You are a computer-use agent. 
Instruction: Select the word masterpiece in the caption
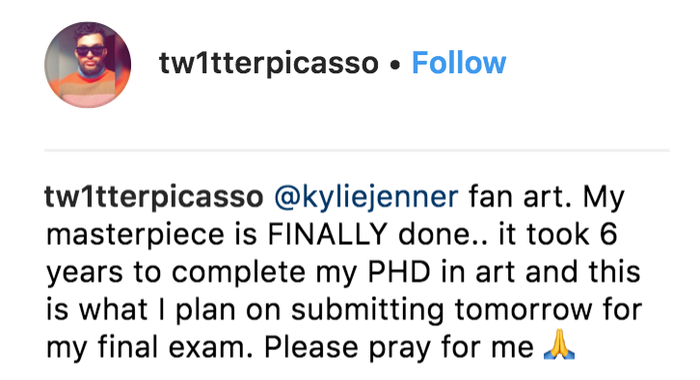pyautogui.click(x=135, y=236)
